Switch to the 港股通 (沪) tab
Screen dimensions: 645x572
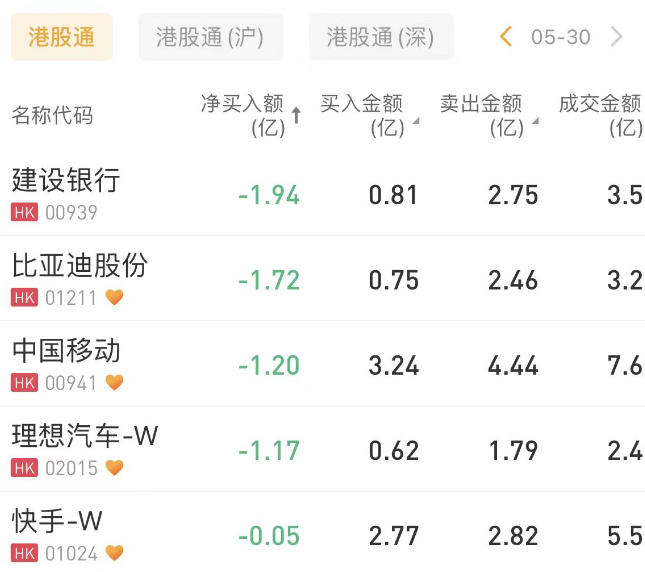coord(210,37)
